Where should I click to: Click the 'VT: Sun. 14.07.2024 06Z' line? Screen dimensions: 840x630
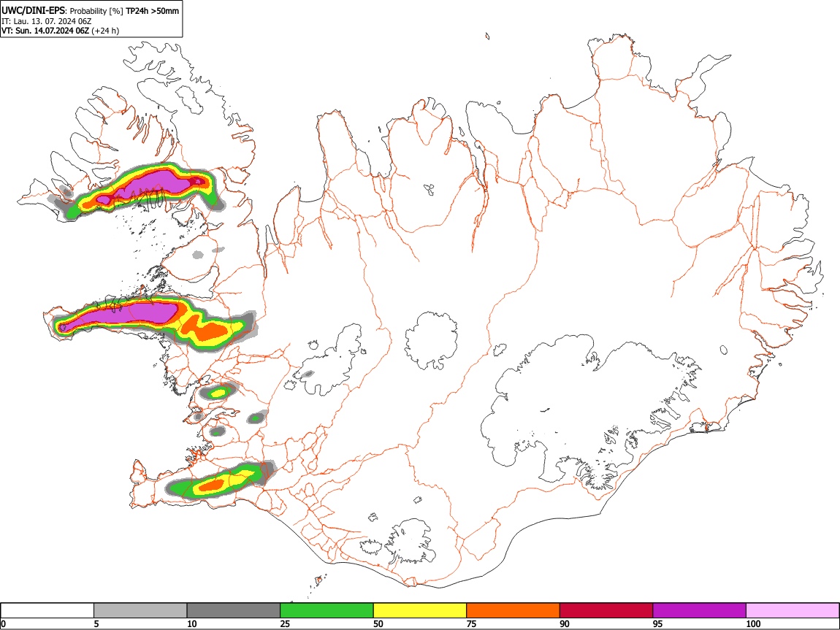(45, 31)
